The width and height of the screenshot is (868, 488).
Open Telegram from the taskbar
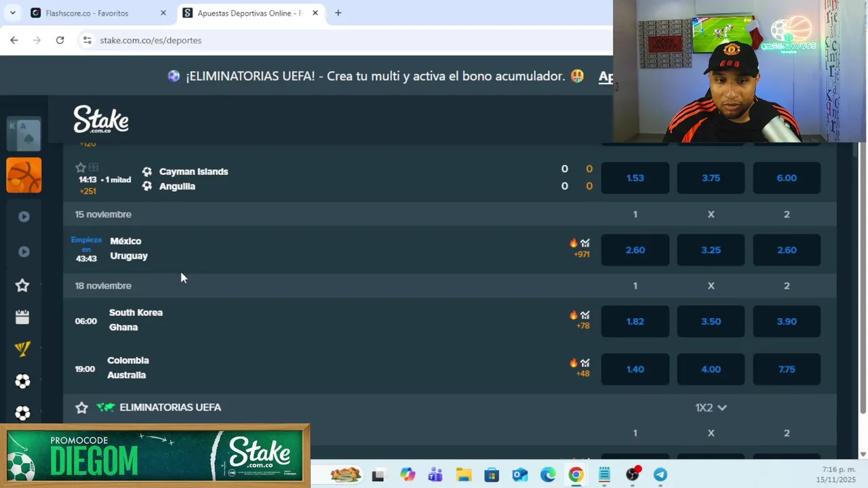pos(660,474)
